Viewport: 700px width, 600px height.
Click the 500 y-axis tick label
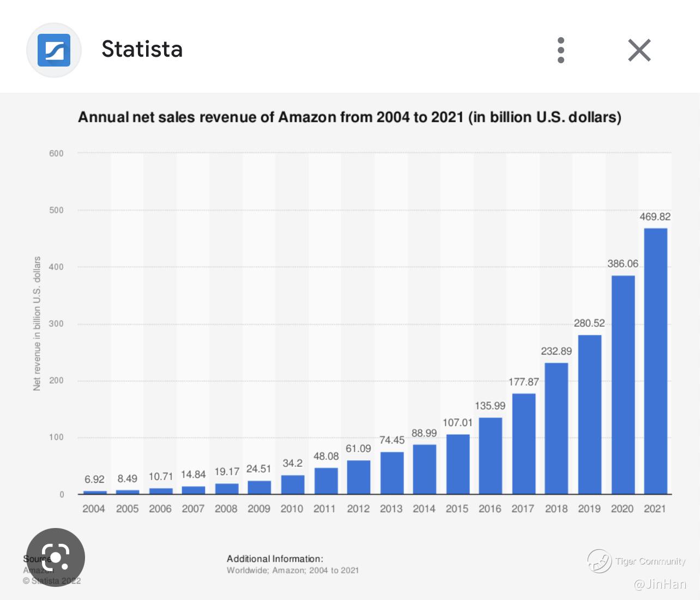[x=56, y=210]
